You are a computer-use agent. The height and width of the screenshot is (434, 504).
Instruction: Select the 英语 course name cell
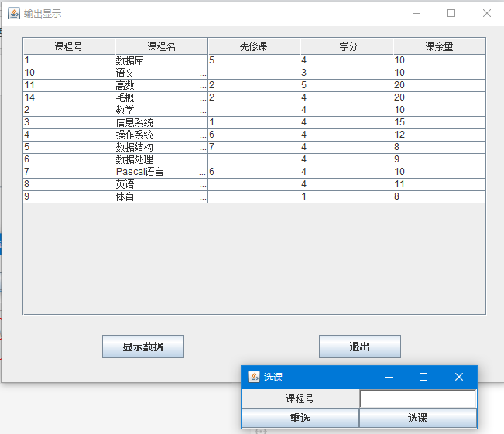pos(161,184)
